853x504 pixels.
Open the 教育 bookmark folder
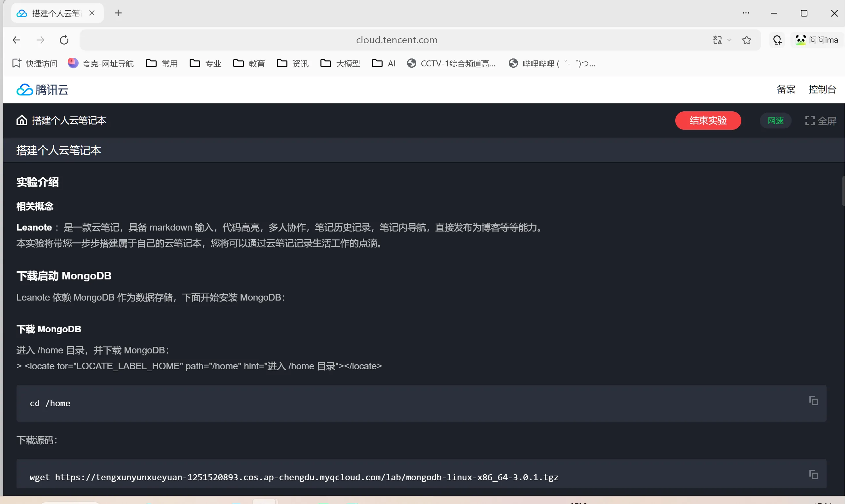coord(249,63)
